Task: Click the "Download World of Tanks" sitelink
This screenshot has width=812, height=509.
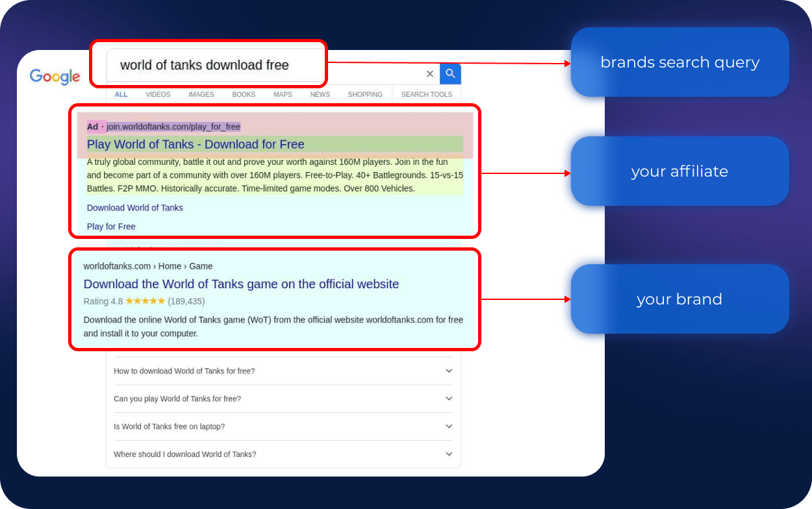Action: (x=135, y=208)
